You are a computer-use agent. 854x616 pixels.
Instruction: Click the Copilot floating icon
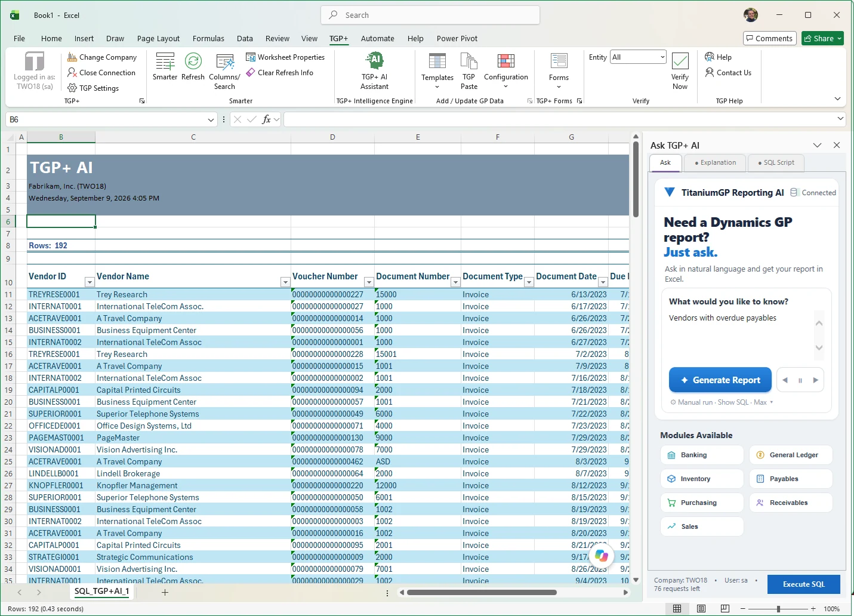602,556
